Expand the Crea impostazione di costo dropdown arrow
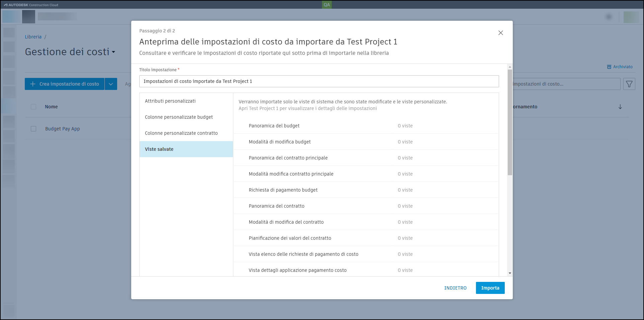Image resolution: width=644 pixels, height=320 pixels. (111, 84)
